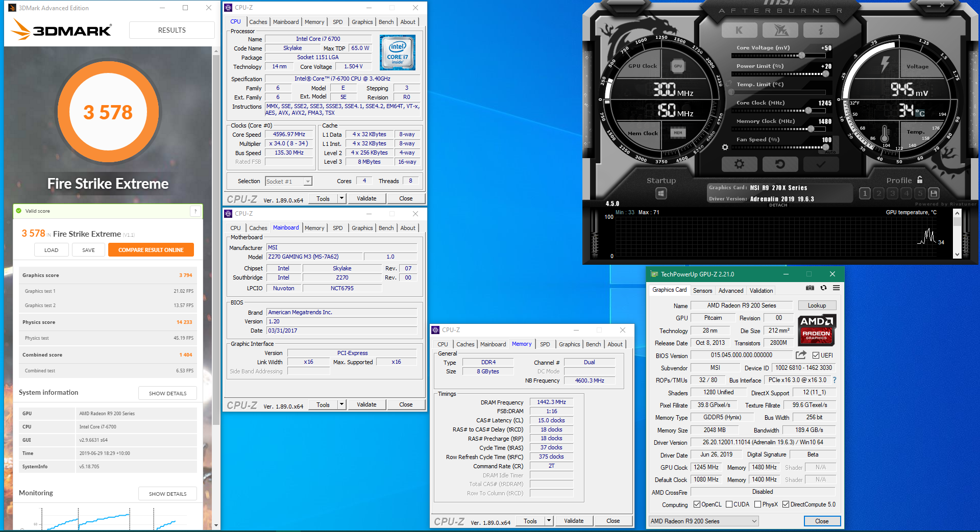
Task: Adjust the Core Voltage slider handle
Action: (x=802, y=56)
